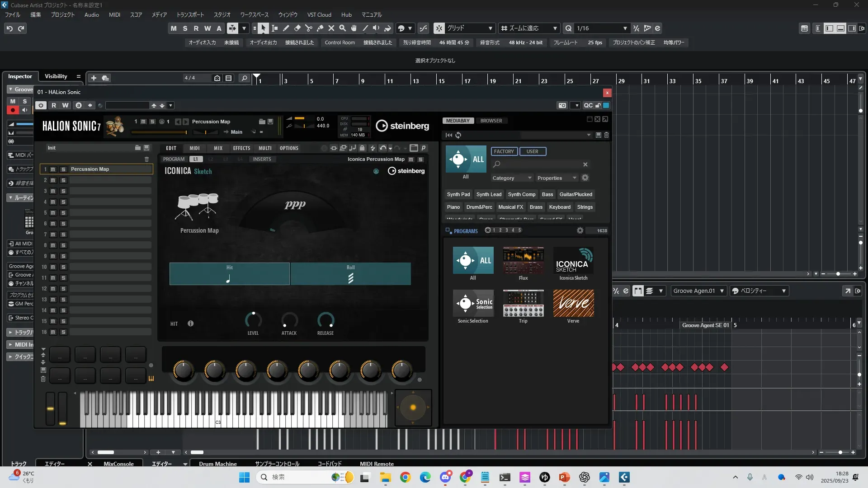
Task: Select the Glue tool in toolbar
Action: [x=320, y=28]
